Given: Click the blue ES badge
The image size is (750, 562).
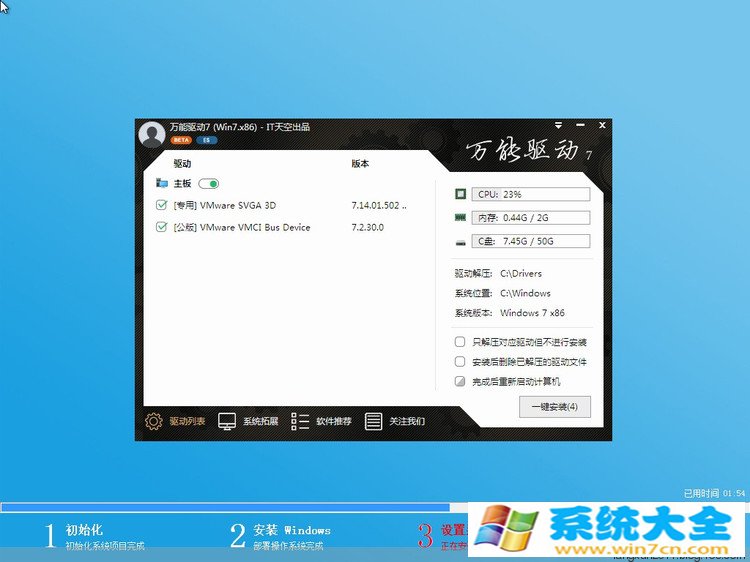Looking at the screenshot, I should pos(207,140).
